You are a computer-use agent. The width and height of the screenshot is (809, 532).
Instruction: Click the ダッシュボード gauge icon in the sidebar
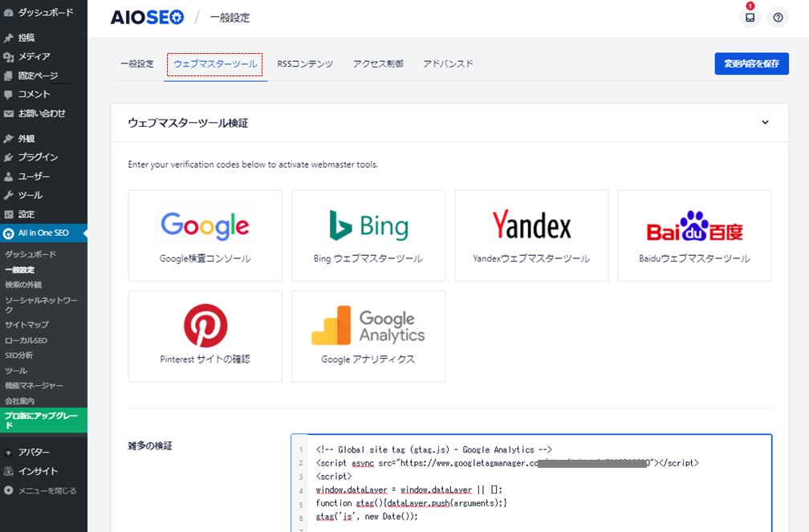tap(8, 12)
